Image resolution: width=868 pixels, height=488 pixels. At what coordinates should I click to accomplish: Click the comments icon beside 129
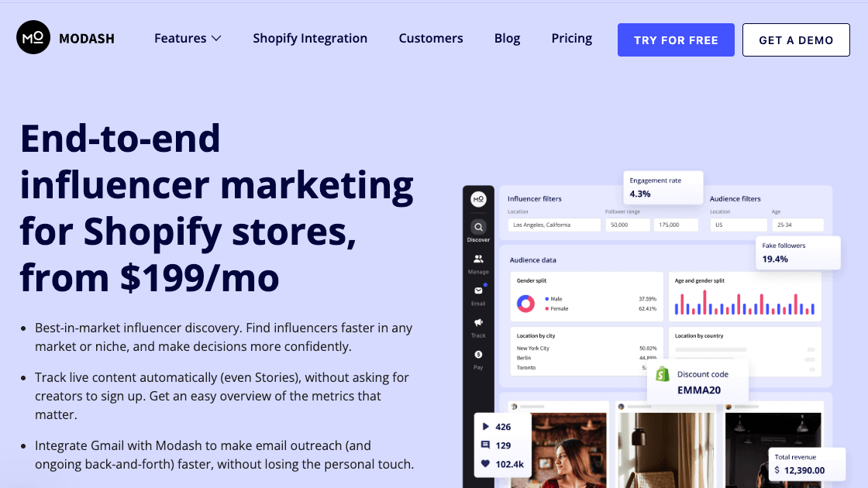(x=485, y=445)
